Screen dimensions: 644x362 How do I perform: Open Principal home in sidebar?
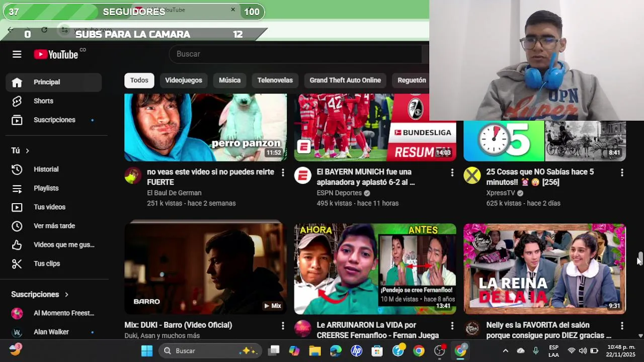click(54, 82)
